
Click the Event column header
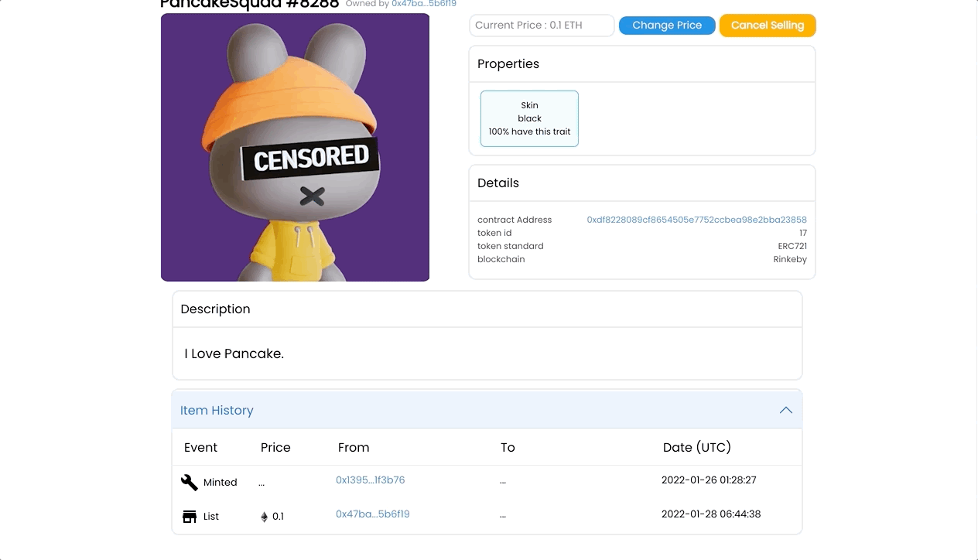(201, 447)
